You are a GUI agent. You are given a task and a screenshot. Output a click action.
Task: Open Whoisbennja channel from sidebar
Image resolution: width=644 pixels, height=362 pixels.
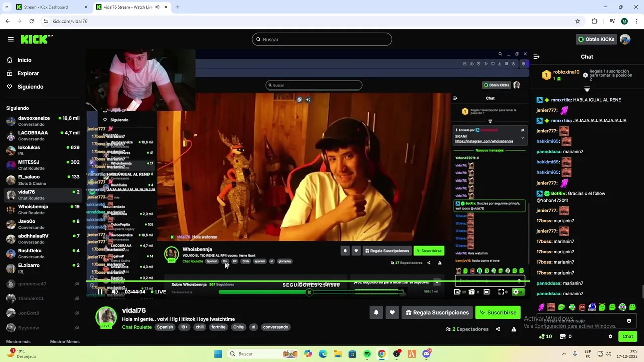[x=43, y=209]
